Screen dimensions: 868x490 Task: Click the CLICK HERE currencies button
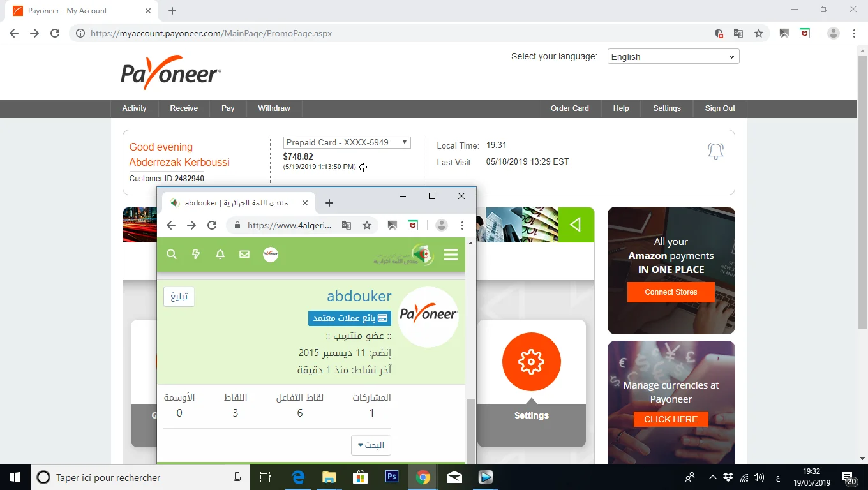coord(670,419)
